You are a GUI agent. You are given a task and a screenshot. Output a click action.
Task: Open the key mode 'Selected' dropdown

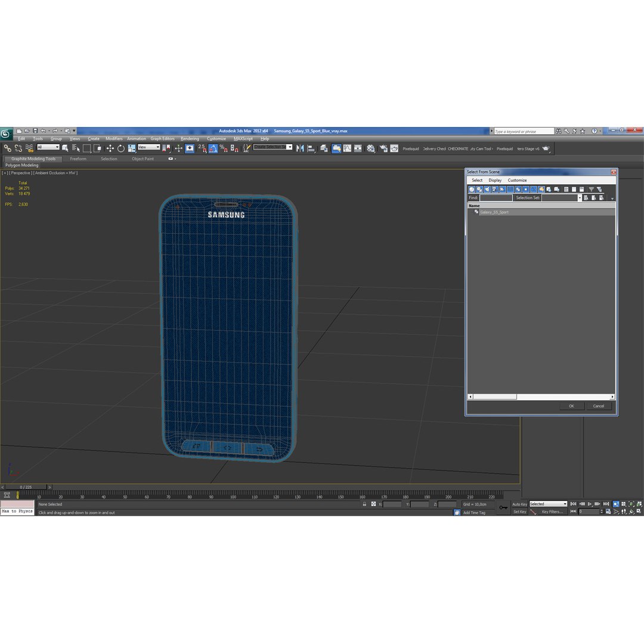click(548, 504)
